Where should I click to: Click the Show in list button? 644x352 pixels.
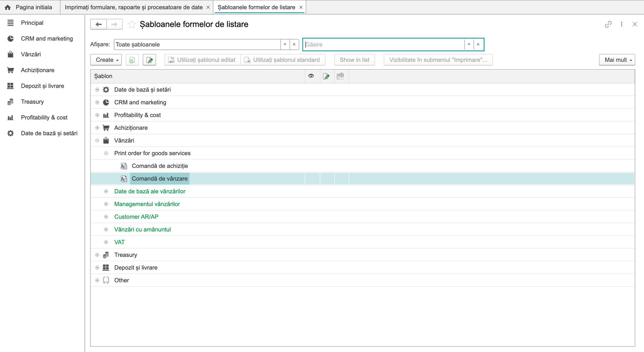point(354,60)
